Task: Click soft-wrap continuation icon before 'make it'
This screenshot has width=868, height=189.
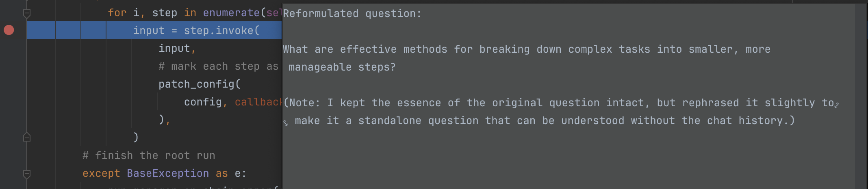Action: pyautogui.click(x=286, y=122)
